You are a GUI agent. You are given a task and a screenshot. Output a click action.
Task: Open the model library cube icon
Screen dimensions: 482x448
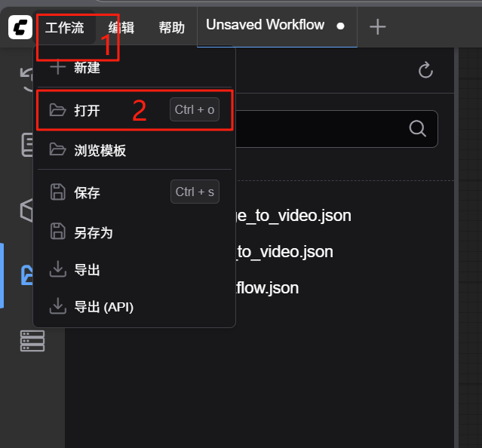[x=27, y=210]
